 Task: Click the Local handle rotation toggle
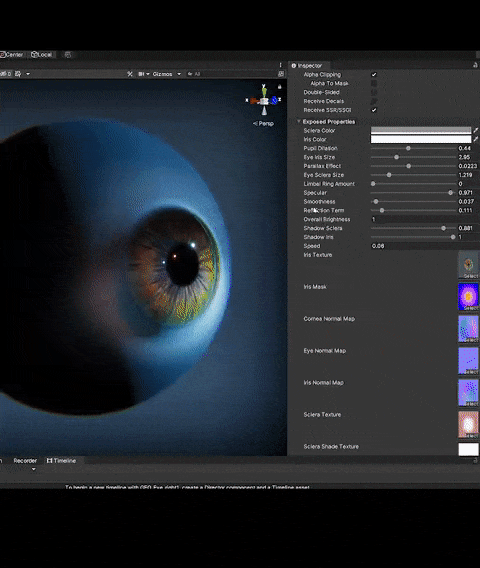[42, 55]
